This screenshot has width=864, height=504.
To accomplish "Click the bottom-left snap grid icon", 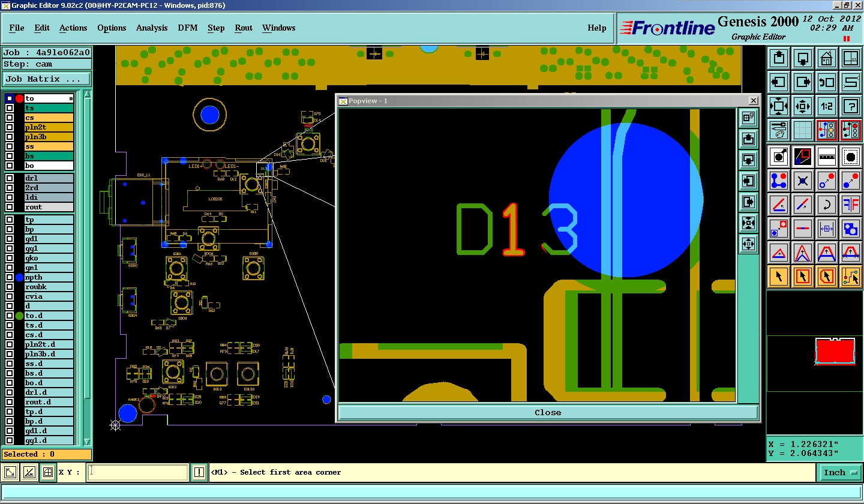I will pos(49,473).
